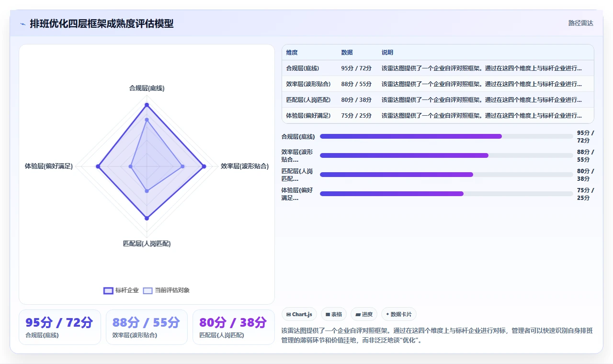Viewport: 613px width, 364px height.
Task: Open the 95分 / 72分 合规层 data card
Action: click(x=59, y=327)
